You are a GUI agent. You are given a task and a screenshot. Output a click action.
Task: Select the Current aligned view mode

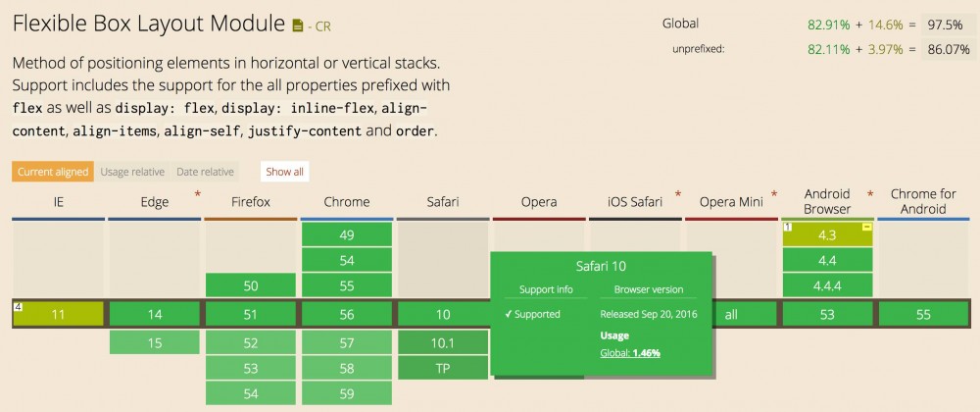point(53,172)
